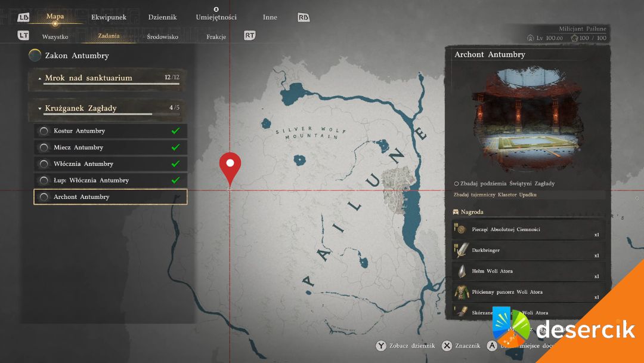
Task: Select the Darkbringer reward sword icon
Action: click(x=461, y=250)
